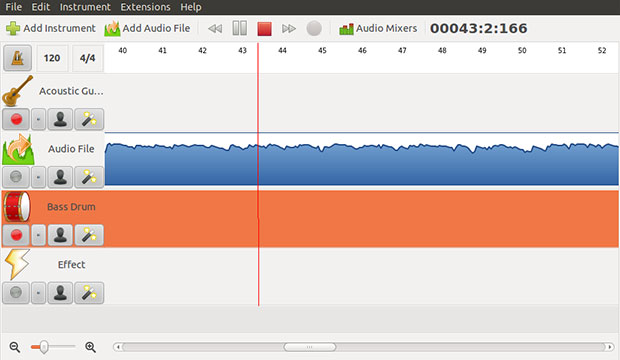Screen dimensions: 620x360
Task: Open the Extensions menu
Action: pyautogui.click(x=146, y=7)
